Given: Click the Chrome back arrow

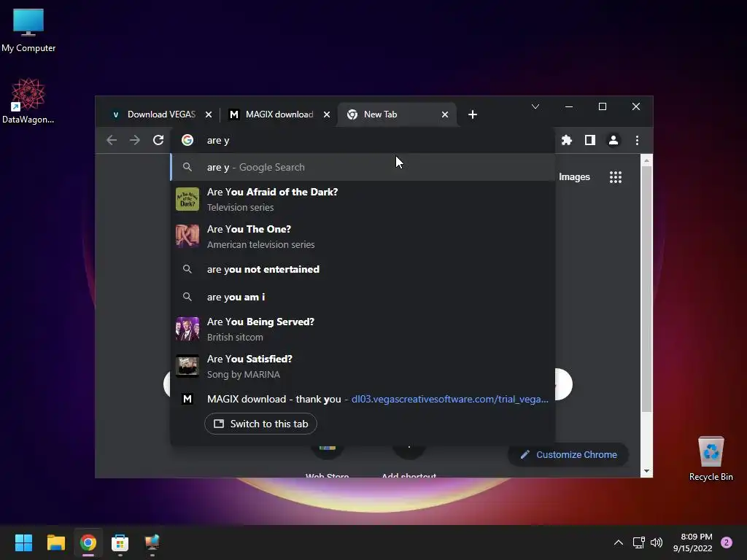Looking at the screenshot, I should point(112,140).
